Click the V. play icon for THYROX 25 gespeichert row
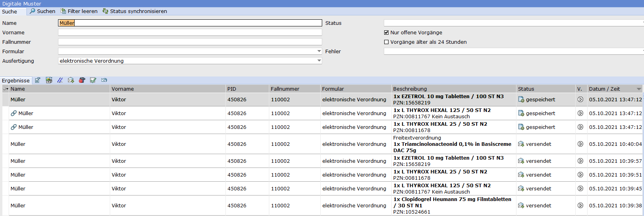Viewport: 644px width, 216px height. pos(580,127)
